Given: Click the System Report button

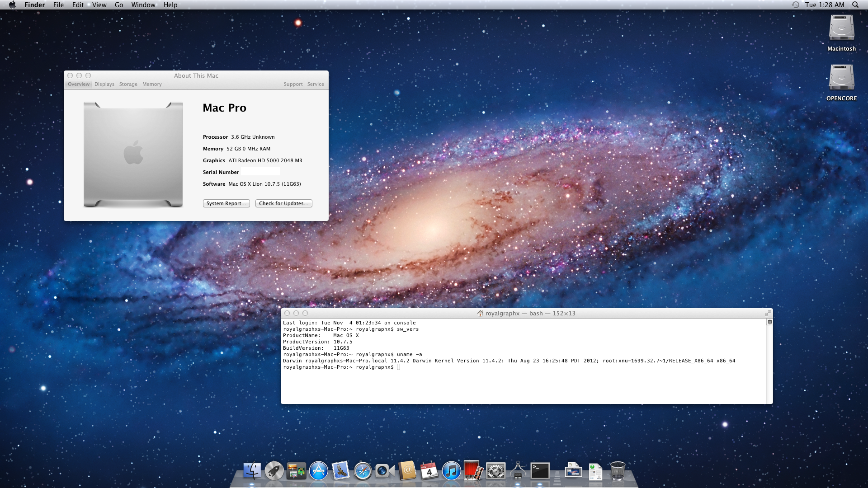Looking at the screenshot, I should pos(226,203).
